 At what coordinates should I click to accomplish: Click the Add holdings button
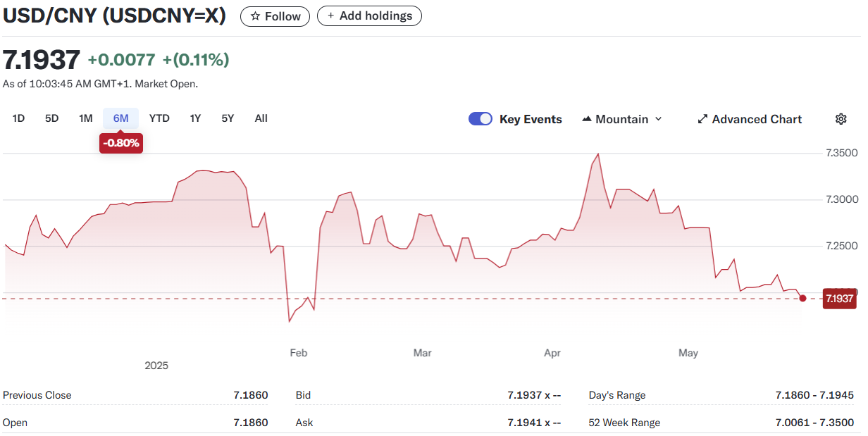pos(369,16)
